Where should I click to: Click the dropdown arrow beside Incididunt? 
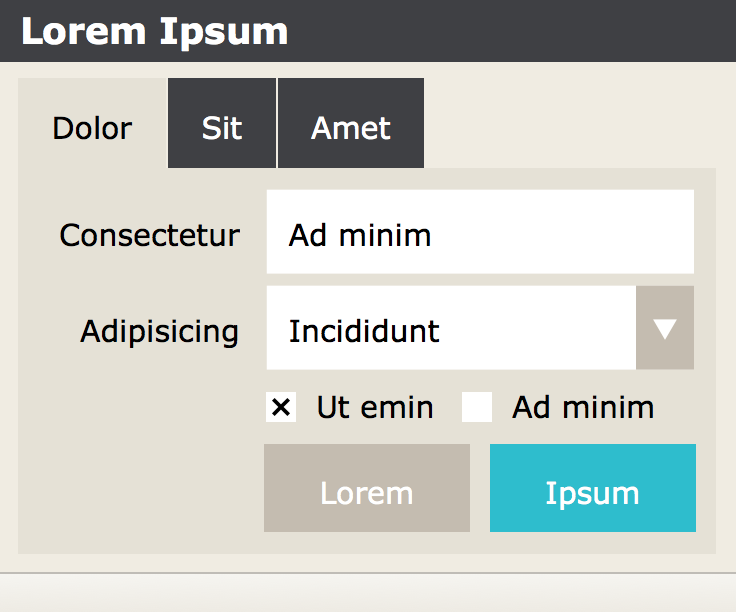point(665,329)
